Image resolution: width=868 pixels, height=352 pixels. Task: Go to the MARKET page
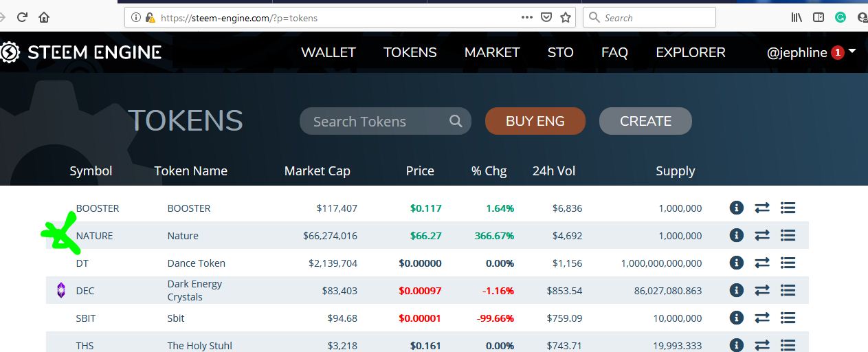492,52
